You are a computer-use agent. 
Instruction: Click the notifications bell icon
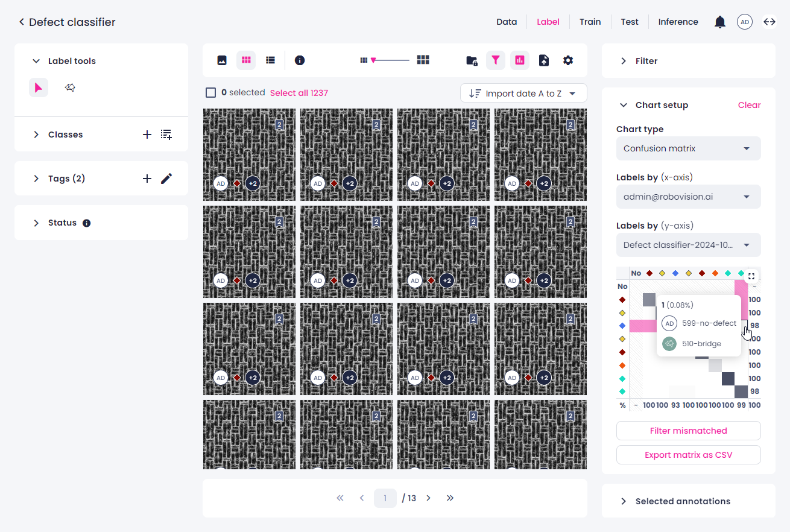coord(720,22)
